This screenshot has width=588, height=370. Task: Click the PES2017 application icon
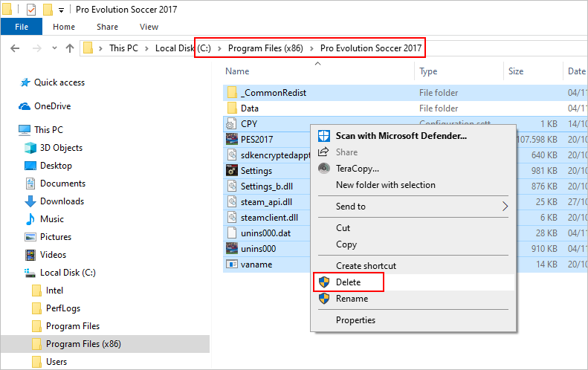coord(232,139)
